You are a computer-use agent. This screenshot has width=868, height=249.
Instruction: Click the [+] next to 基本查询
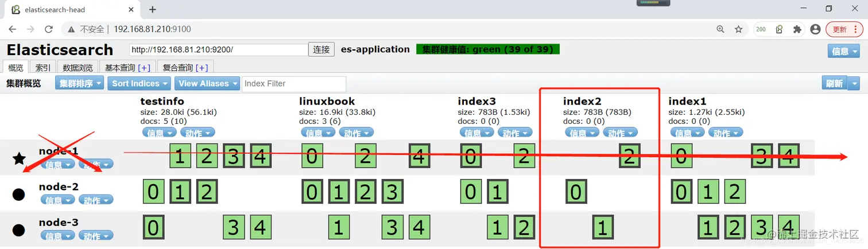pyautogui.click(x=144, y=68)
